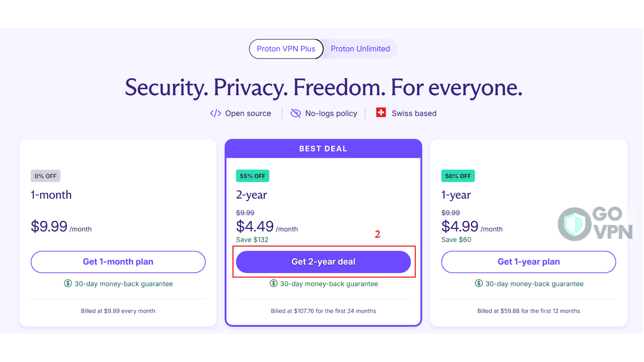644x362 pixels.
Task: Click the BEST DEAL banner
Action: [x=323, y=148]
